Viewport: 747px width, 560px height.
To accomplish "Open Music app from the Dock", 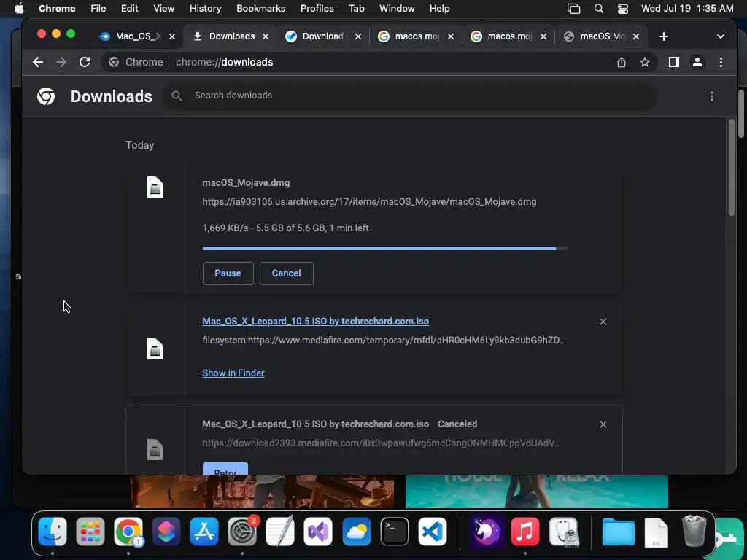I will click(525, 532).
